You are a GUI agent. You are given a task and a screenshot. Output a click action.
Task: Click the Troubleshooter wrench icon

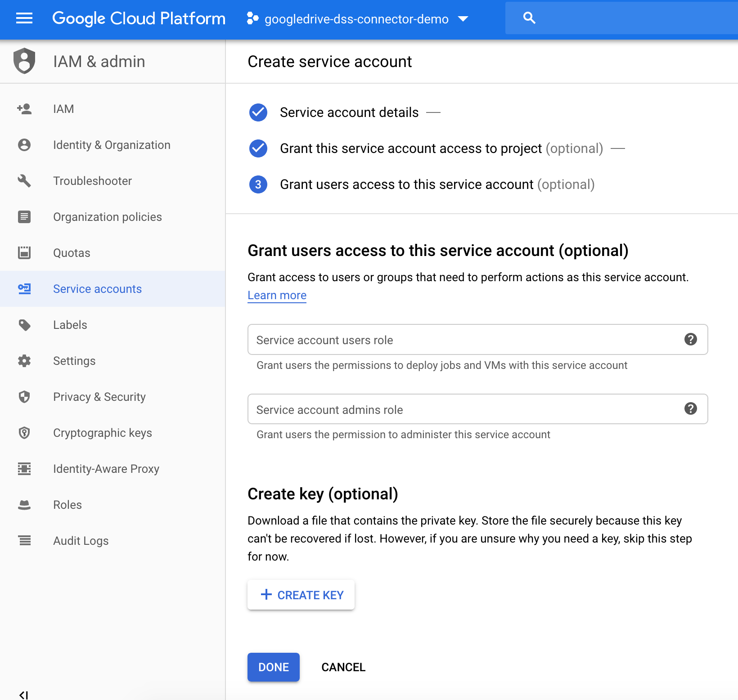point(24,181)
